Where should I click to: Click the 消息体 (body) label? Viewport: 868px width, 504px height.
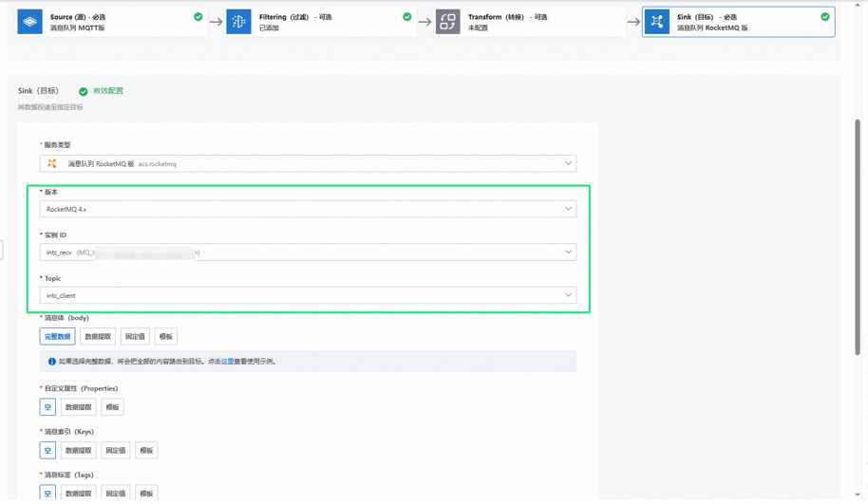pos(66,318)
